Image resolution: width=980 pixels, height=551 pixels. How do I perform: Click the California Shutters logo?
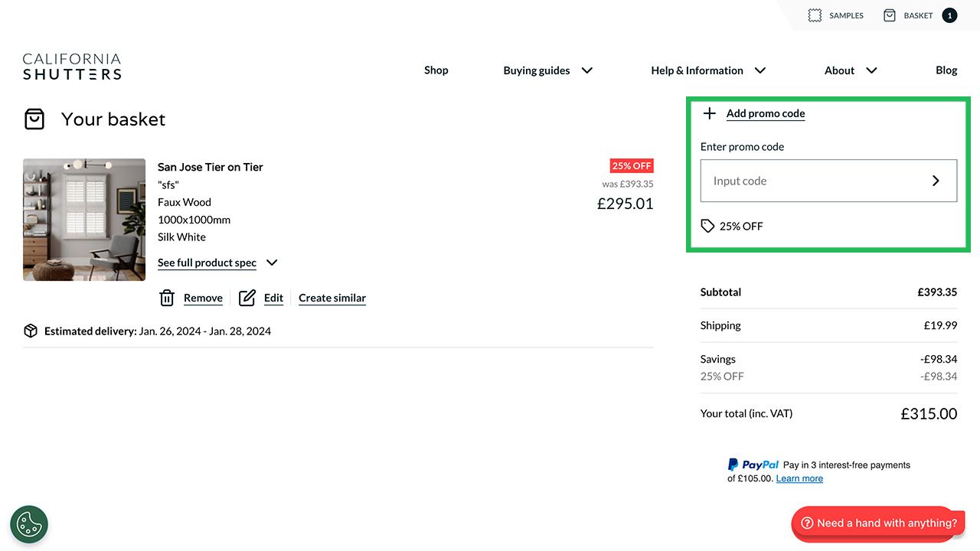click(x=72, y=67)
